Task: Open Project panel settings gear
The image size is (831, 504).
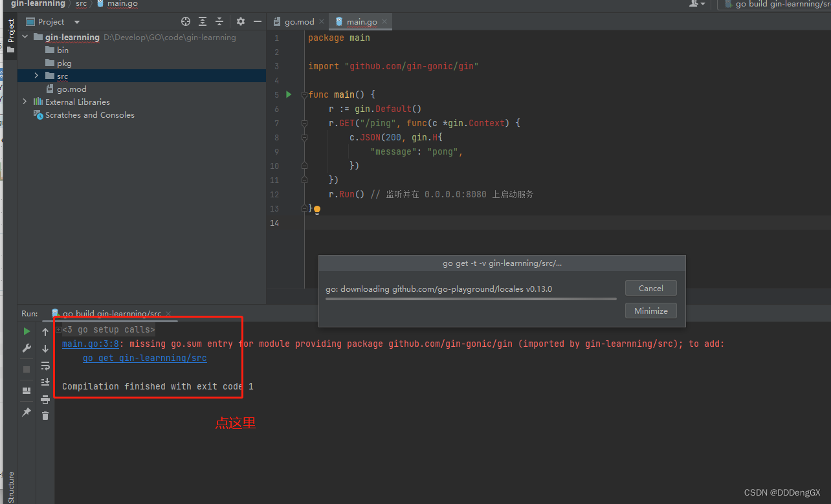Action: 241,21
